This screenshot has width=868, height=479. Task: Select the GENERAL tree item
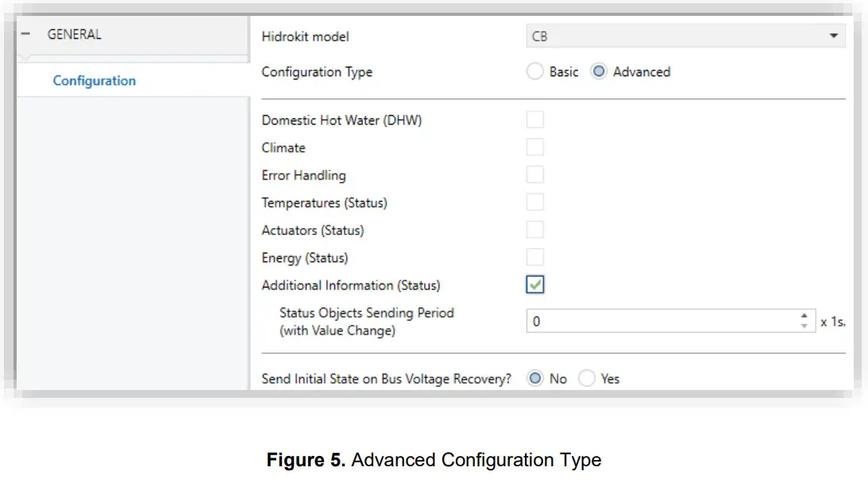[74, 35]
